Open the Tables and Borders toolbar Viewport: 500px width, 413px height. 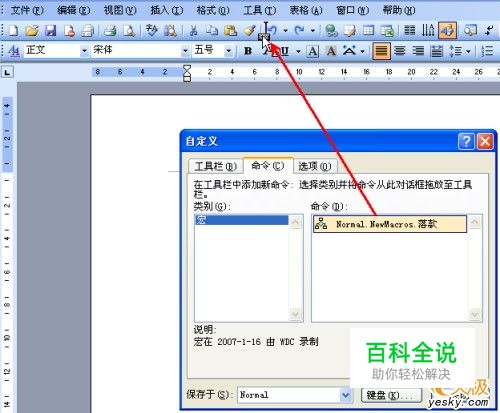tap(350, 31)
